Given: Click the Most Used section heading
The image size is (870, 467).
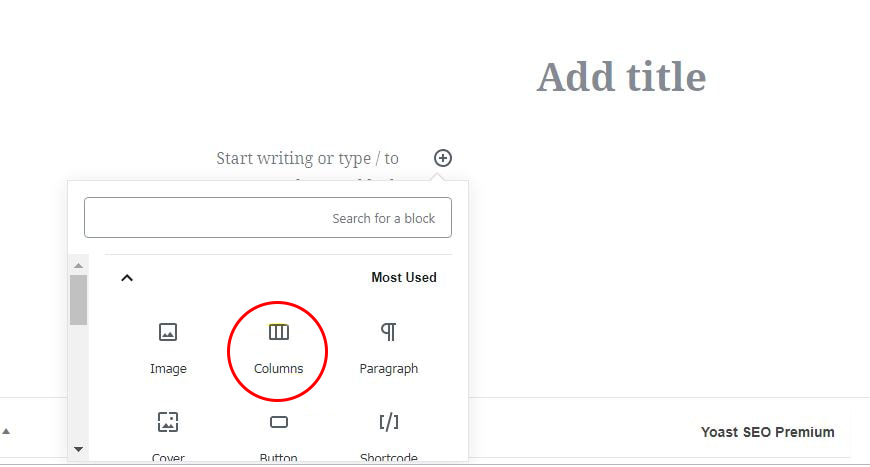Looking at the screenshot, I should point(403,277).
